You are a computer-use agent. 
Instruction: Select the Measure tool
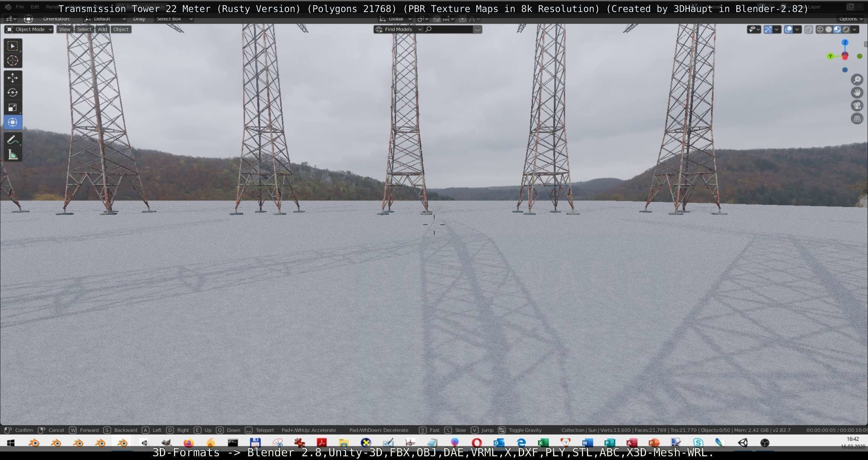(x=13, y=155)
